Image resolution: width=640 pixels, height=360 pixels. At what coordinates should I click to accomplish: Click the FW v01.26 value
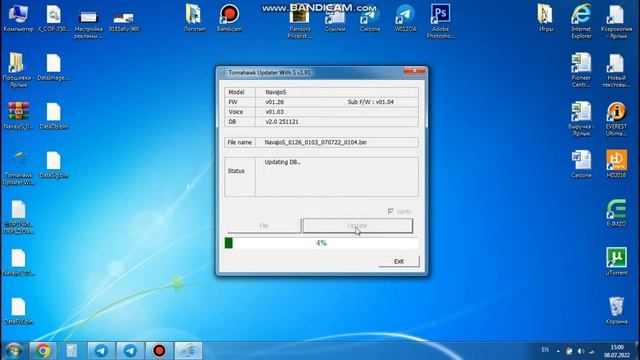click(274, 102)
